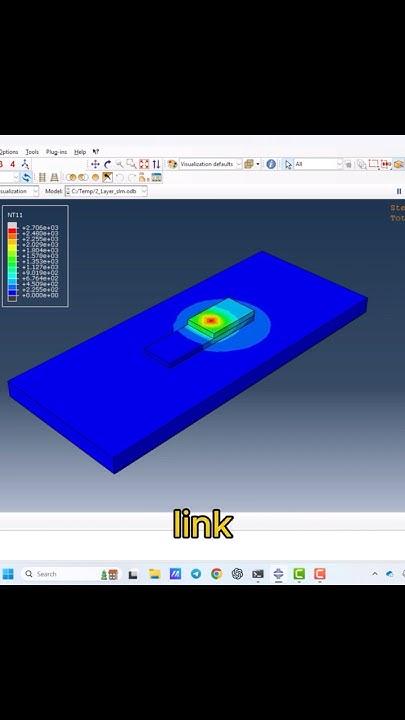The image size is (405, 720).
Task: Expand the render style cube arrow
Action: (x=258, y=164)
